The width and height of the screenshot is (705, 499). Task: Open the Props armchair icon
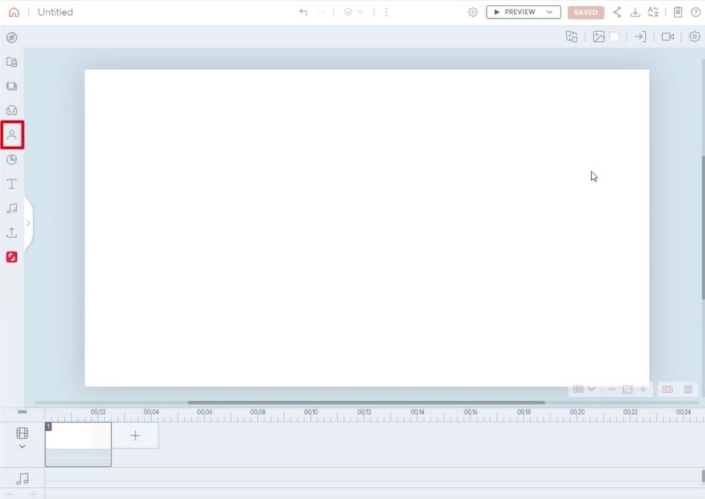12,110
